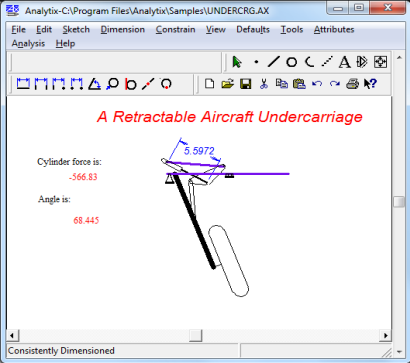Image resolution: width=410 pixels, height=363 pixels.
Task: Cut selection with the scissors icon
Action: click(264, 84)
